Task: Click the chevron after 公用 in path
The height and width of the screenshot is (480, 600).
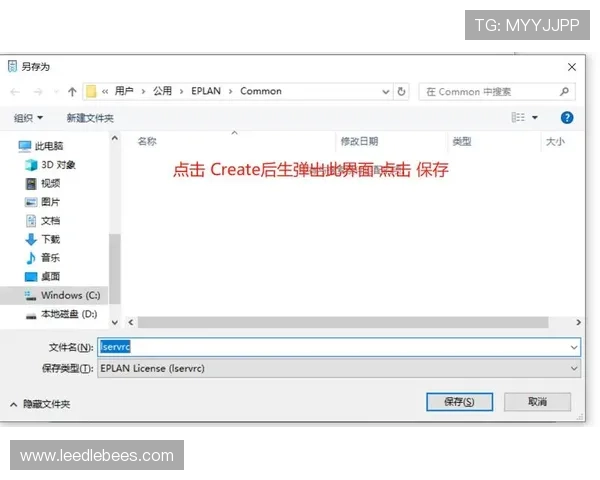Action: 181,91
